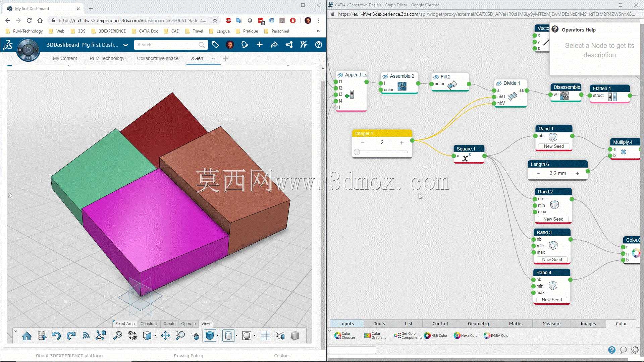Open the Maths operators tab

pos(516,324)
